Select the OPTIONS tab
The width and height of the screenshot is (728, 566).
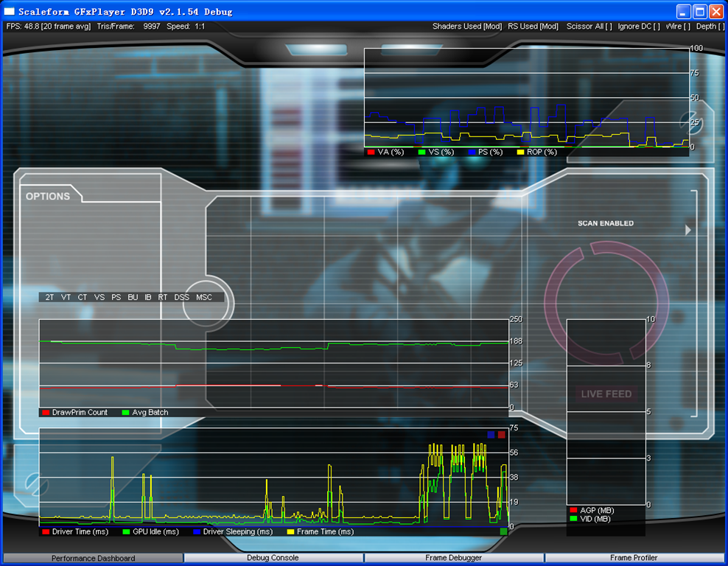click(48, 197)
